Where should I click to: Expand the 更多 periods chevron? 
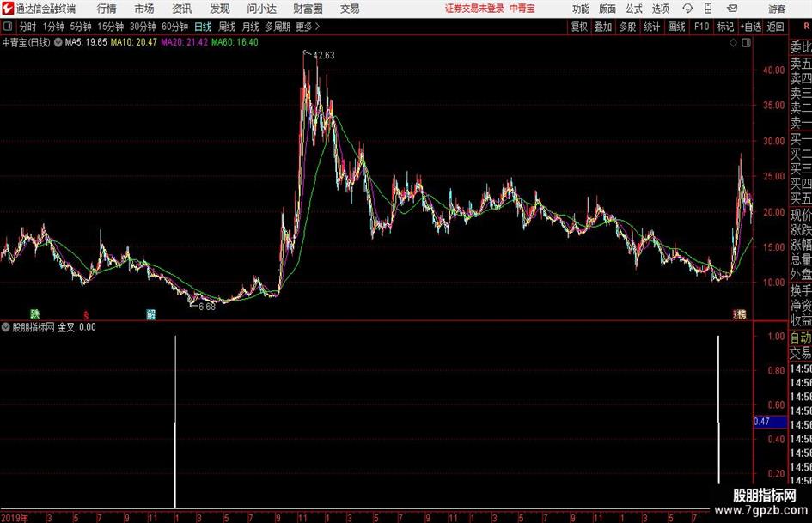pyautogui.click(x=308, y=27)
